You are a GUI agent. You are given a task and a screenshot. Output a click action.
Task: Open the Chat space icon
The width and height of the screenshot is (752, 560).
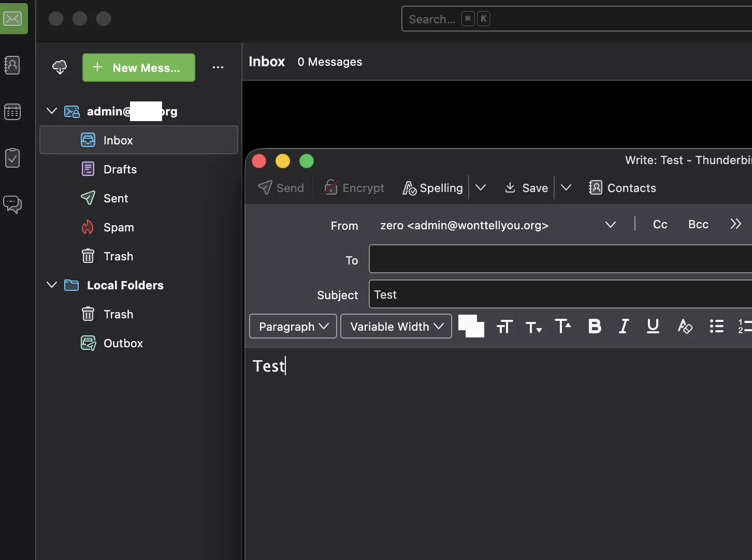12,204
